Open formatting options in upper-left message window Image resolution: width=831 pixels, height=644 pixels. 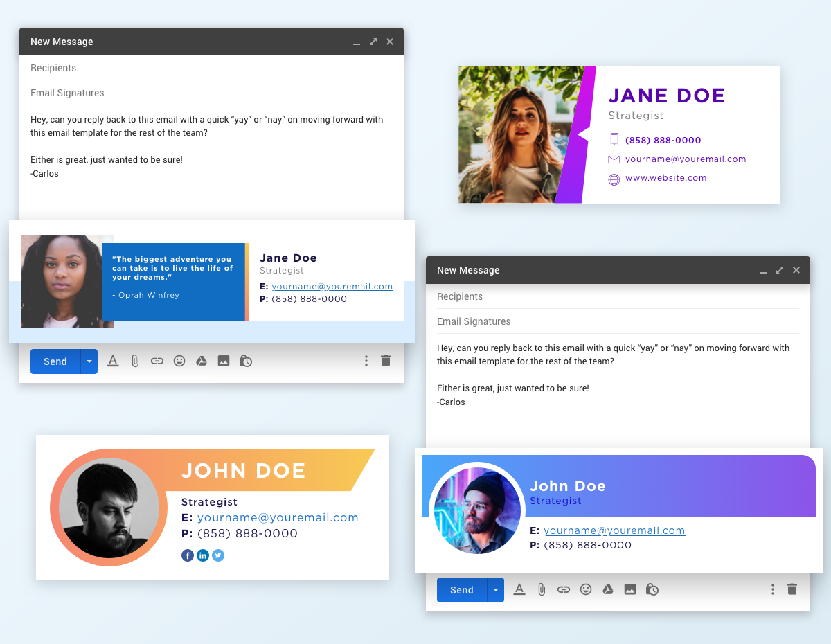tap(113, 361)
